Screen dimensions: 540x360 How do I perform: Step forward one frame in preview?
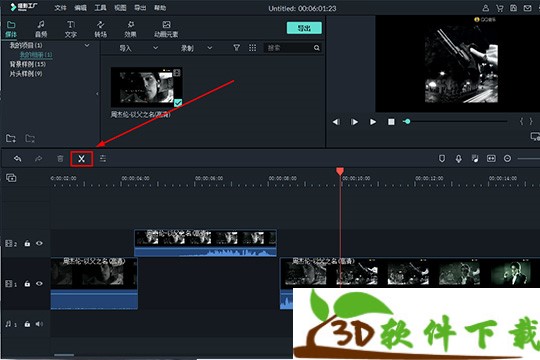[x=354, y=122]
